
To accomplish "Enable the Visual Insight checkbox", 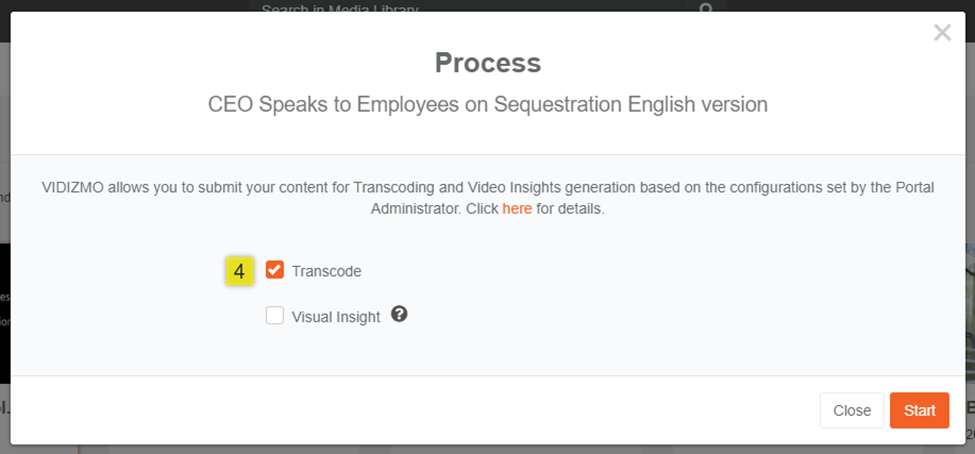I will (275, 316).
